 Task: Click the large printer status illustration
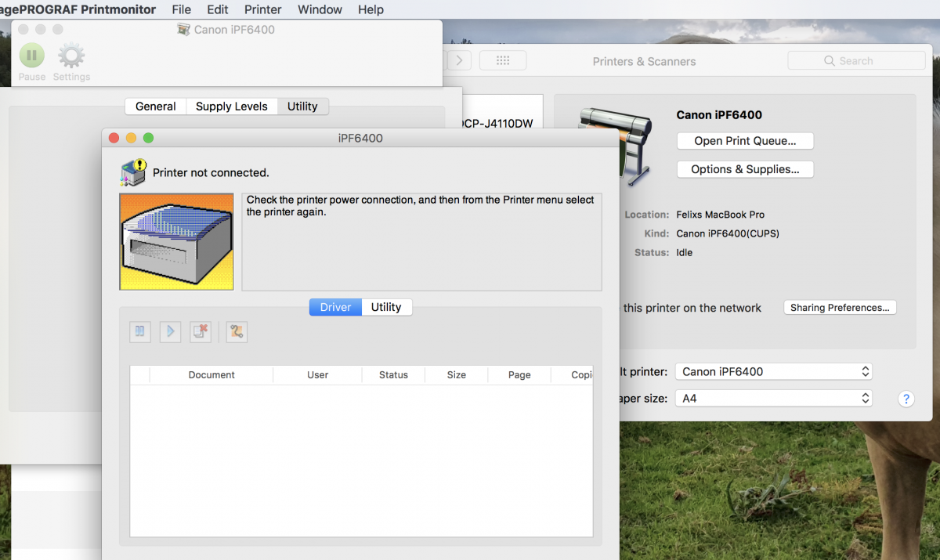176,241
